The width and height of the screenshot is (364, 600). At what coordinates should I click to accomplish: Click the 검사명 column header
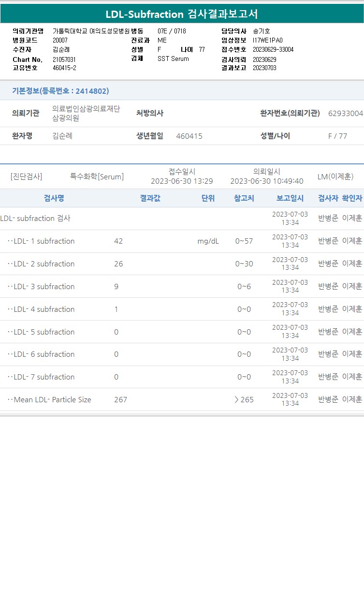click(54, 198)
